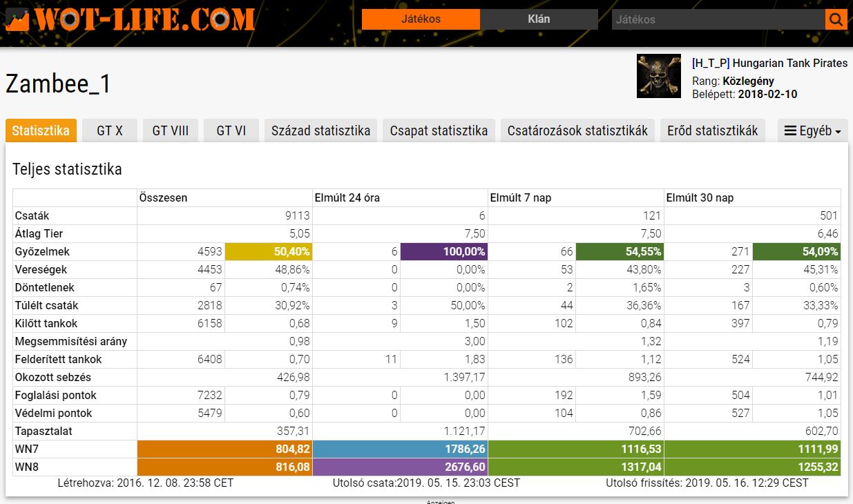Click the Felderített tankok row label

pos(59,360)
